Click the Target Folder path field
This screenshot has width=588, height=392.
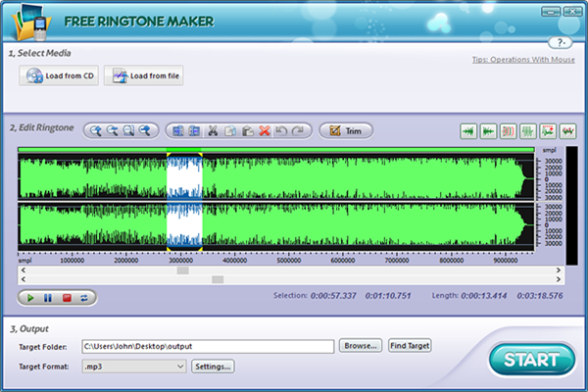point(208,346)
